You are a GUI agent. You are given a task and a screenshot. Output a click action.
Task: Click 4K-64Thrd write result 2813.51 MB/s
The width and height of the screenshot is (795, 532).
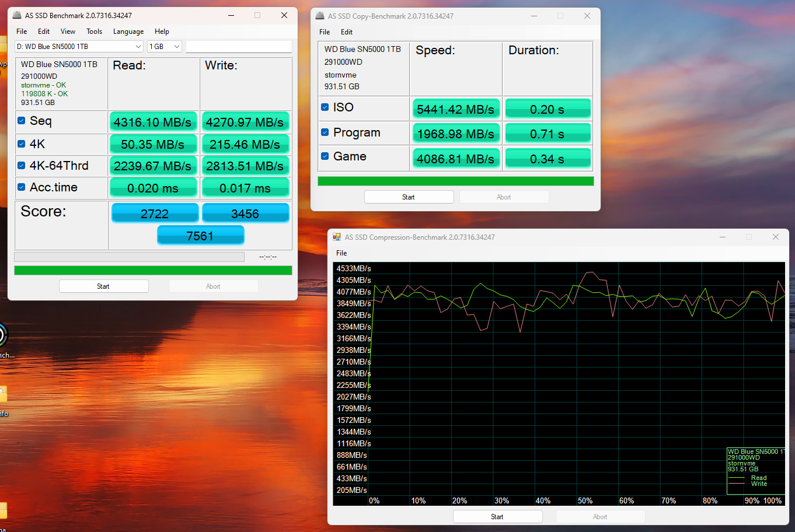[x=246, y=166]
